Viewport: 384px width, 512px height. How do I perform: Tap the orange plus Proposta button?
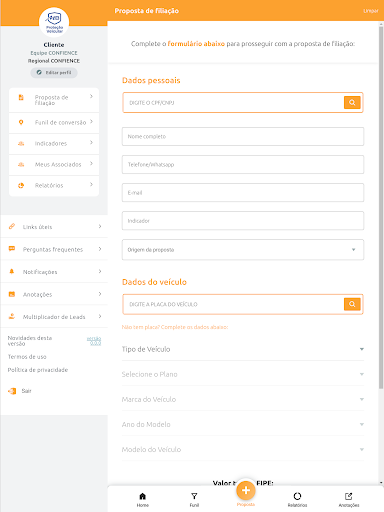[x=246, y=490]
